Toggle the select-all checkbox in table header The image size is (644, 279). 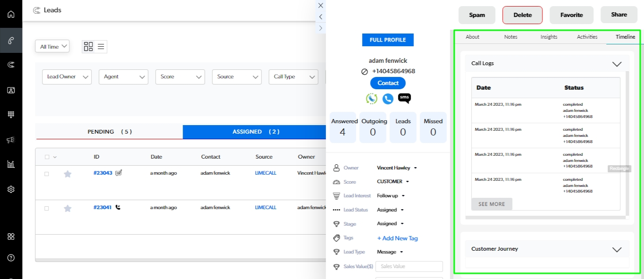(x=47, y=157)
